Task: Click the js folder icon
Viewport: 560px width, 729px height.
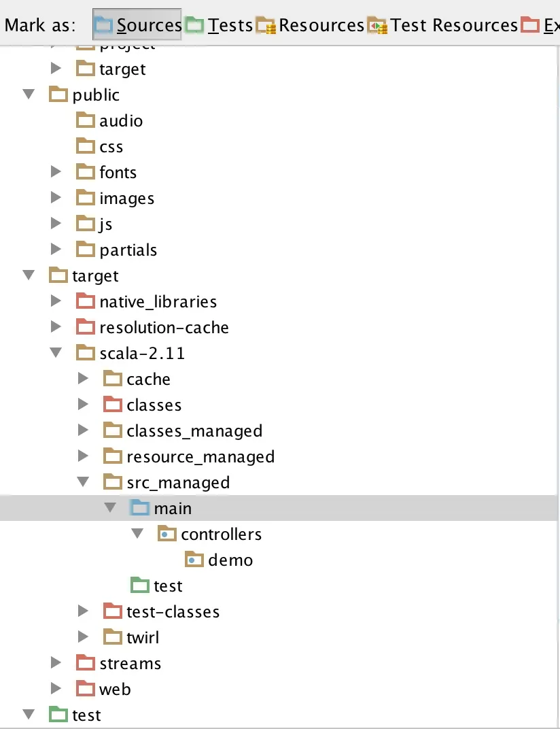Action: [86, 223]
